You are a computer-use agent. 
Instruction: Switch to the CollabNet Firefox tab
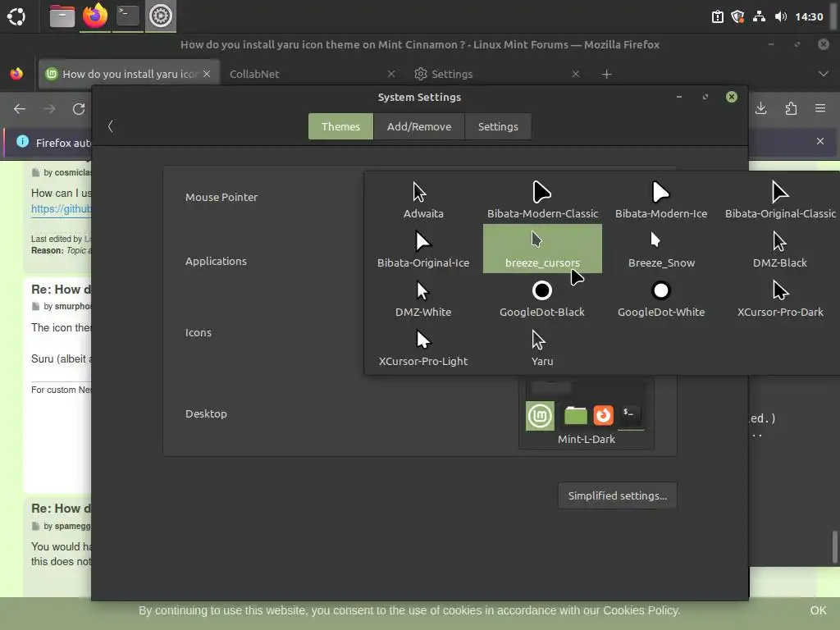(311, 74)
